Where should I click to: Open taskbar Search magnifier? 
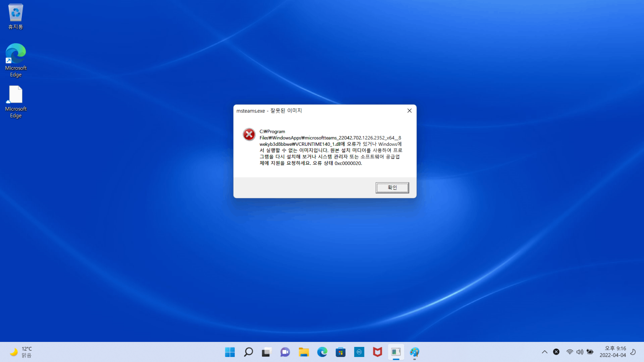click(x=248, y=352)
